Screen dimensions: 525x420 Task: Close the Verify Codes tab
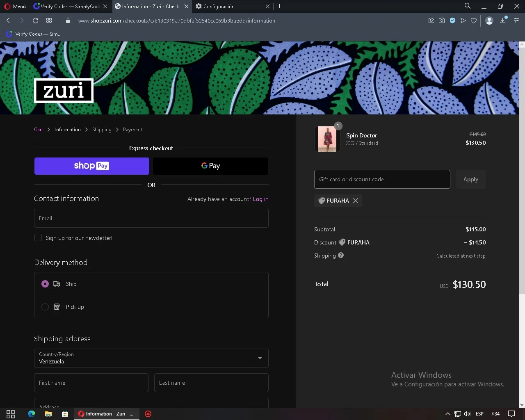coord(105,6)
